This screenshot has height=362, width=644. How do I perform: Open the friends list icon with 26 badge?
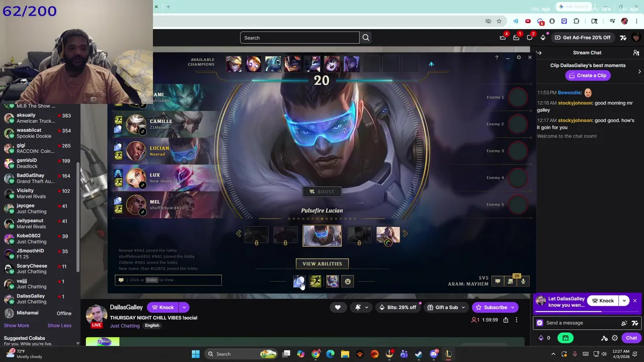pyautogui.click(x=510, y=282)
